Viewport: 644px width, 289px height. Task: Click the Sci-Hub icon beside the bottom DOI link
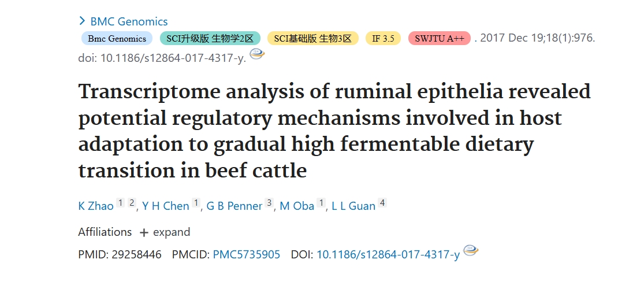[x=471, y=250]
